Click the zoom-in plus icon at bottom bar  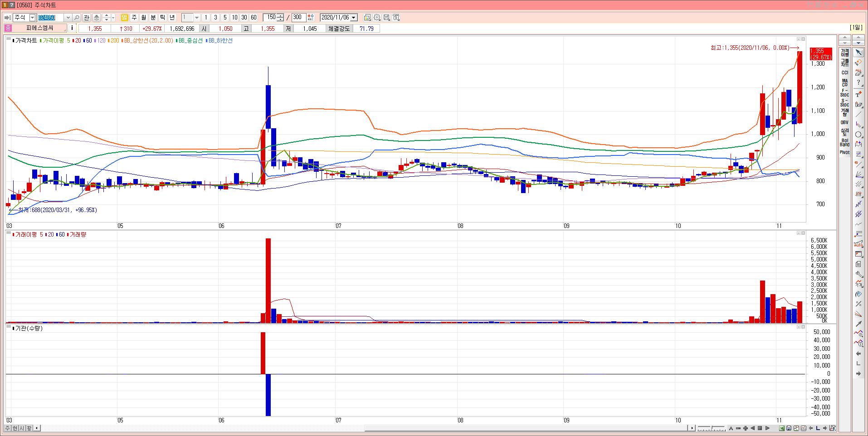(x=746, y=428)
